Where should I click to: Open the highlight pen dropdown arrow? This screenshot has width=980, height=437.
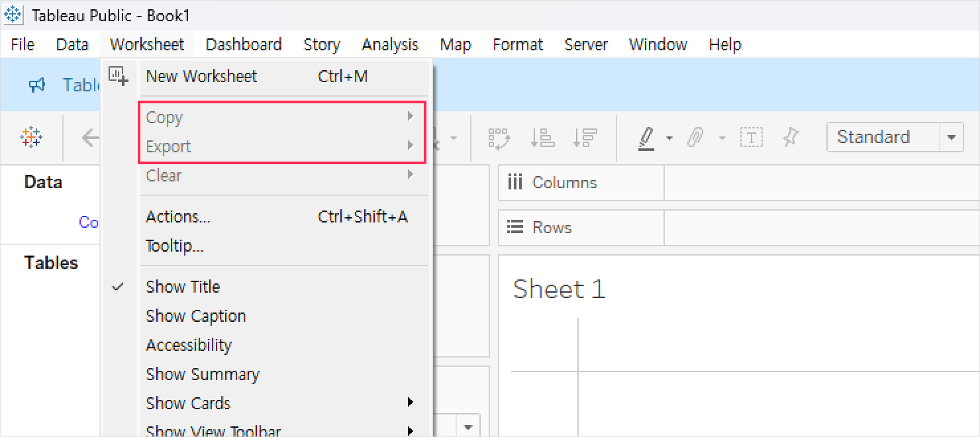click(669, 138)
